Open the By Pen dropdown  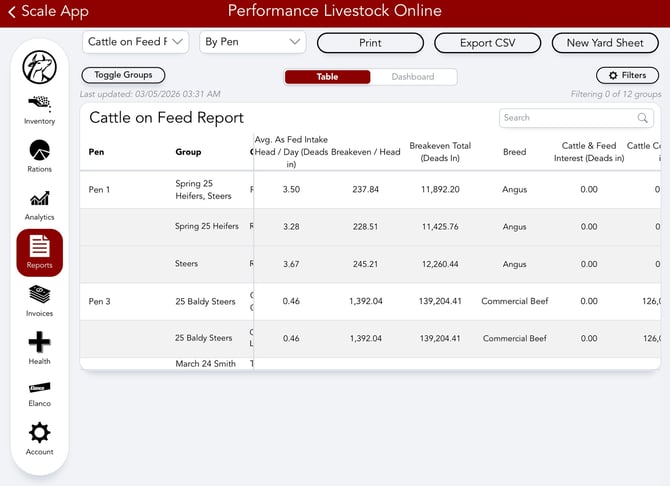coord(252,42)
